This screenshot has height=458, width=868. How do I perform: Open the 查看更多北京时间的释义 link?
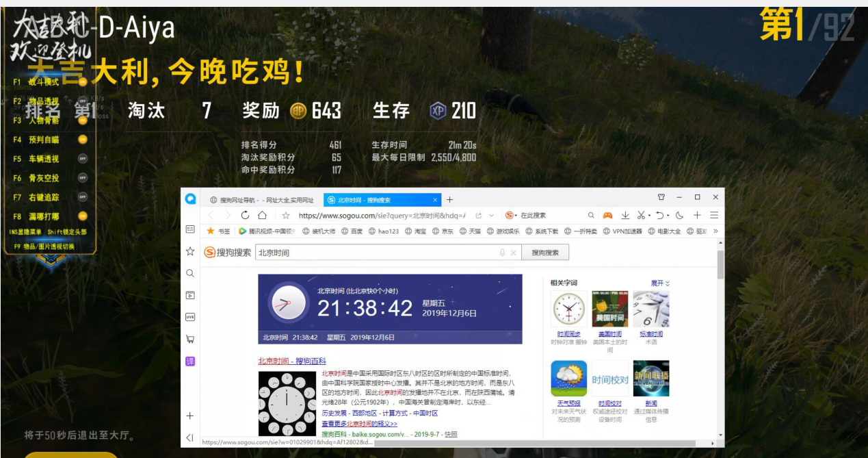point(360,424)
